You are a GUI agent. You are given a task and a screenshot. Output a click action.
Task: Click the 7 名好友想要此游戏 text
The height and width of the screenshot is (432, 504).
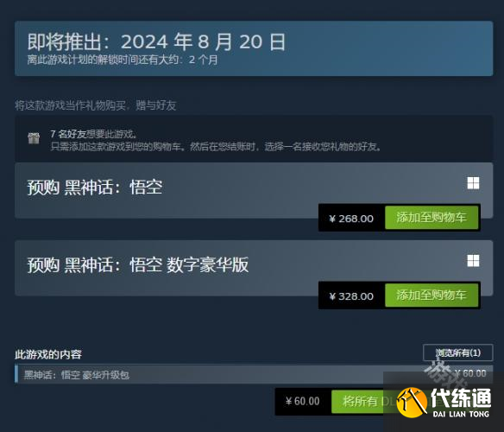coord(94,134)
